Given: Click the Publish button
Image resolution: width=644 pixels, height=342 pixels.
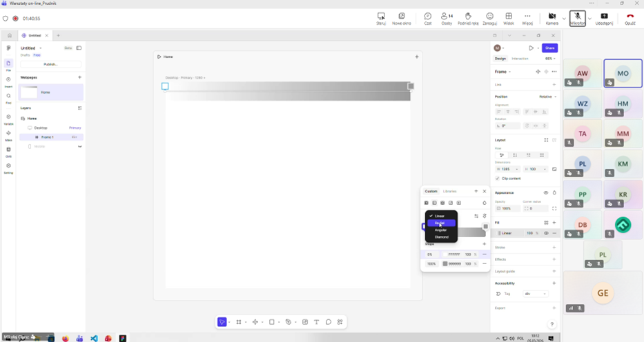Looking at the screenshot, I should (50, 64).
